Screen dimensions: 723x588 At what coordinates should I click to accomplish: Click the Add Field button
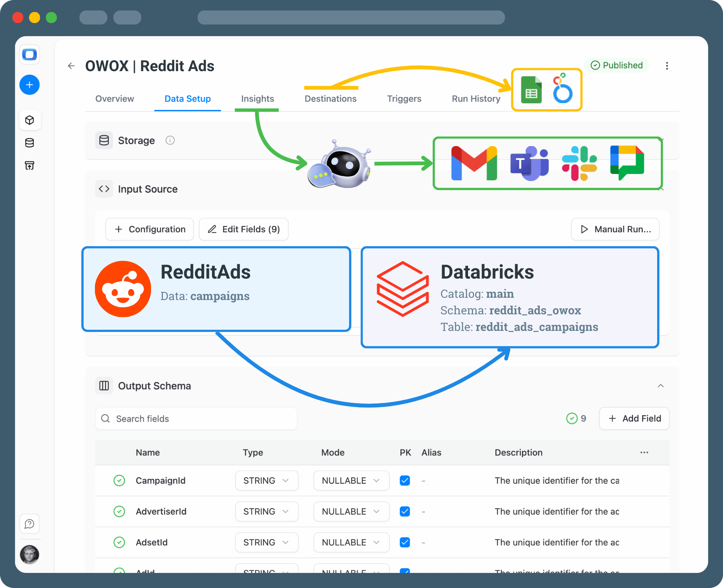(x=634, y=418)
